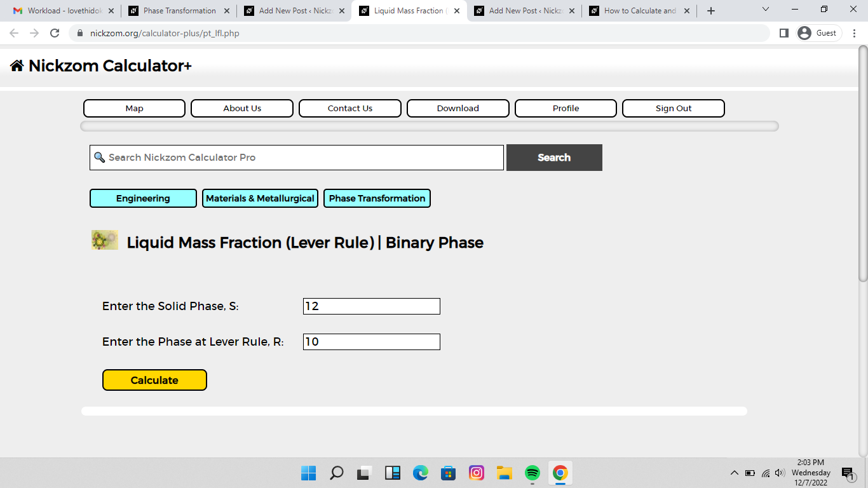Show hidden system tray icons
Image resolution: width=868 pixels, height=488 pixels.
pos(735,473)
